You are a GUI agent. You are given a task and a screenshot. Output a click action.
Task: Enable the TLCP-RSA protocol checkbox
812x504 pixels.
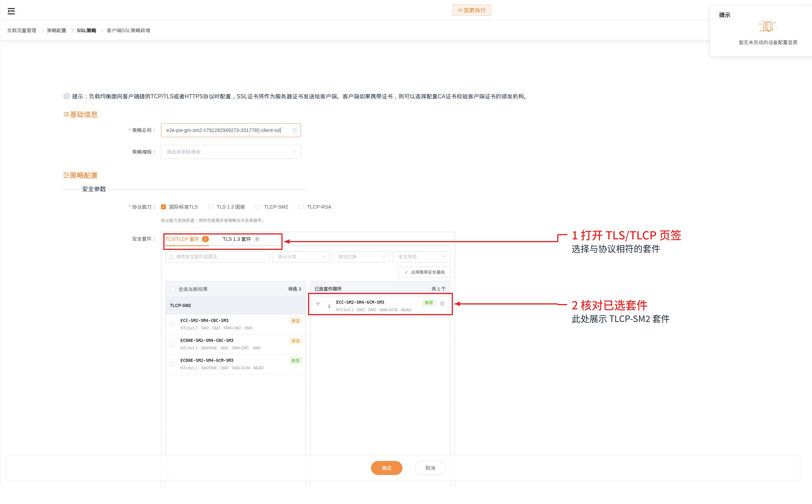[301, 207]
